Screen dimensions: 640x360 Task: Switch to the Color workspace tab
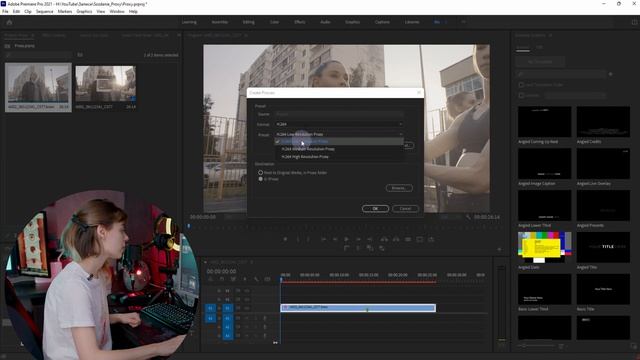[x=274, y=22]
